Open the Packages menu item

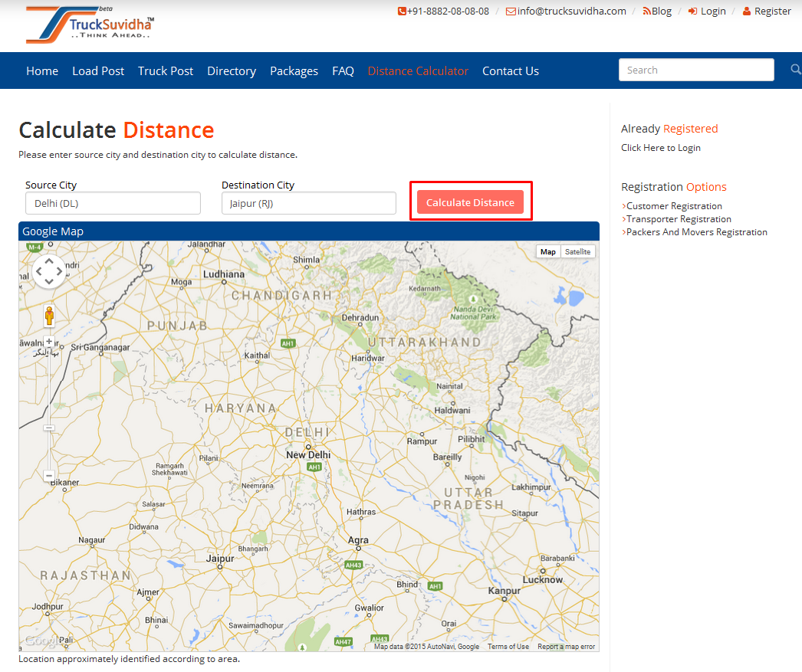[294, 71]
